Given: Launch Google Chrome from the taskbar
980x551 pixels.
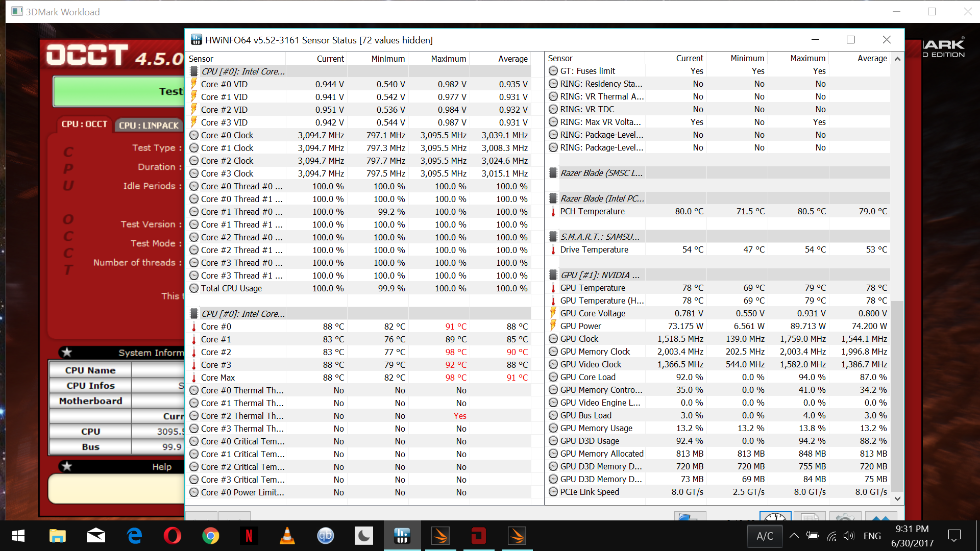Looking at the screenshot, I should coord(210,536).
